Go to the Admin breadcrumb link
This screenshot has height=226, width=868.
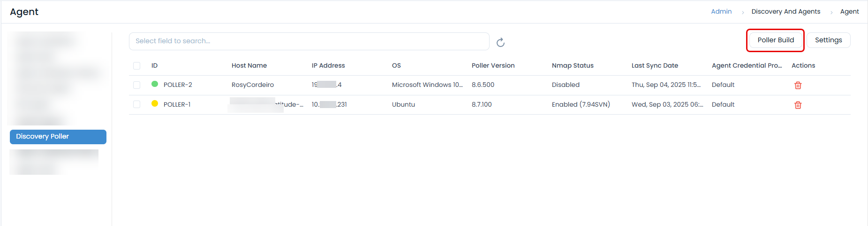[721, 11]
